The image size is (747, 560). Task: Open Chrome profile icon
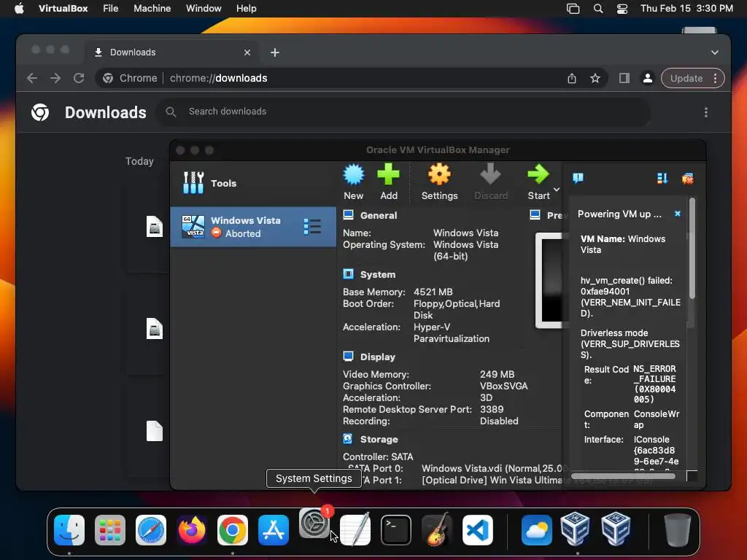(x=648, y=78)
